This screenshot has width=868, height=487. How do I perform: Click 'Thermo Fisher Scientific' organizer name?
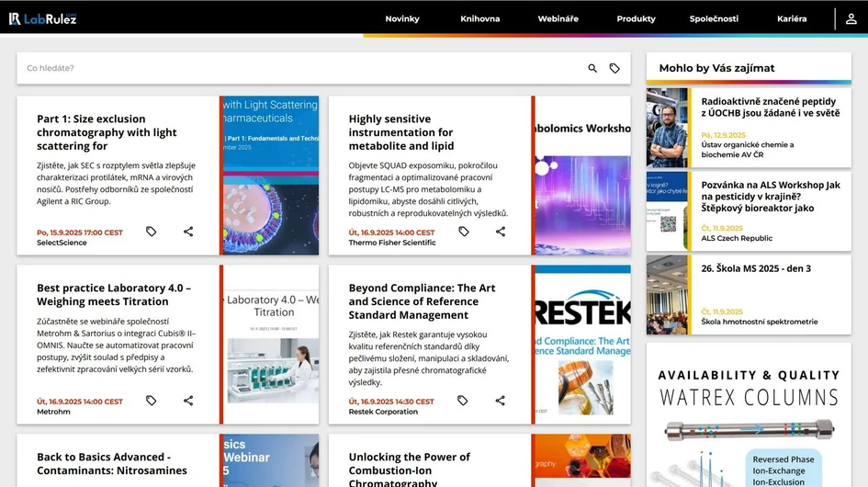[392, 243]
